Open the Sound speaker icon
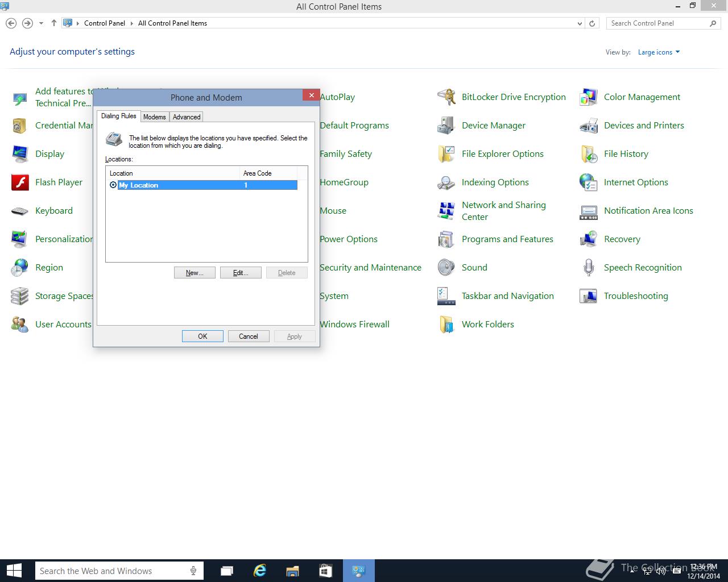 tap(446, 268)
